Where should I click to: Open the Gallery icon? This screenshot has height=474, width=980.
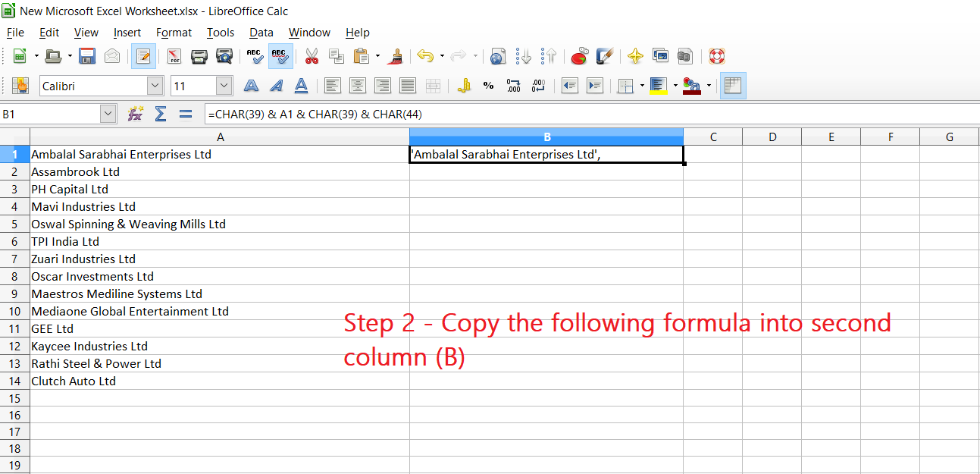tap(660, 56)
